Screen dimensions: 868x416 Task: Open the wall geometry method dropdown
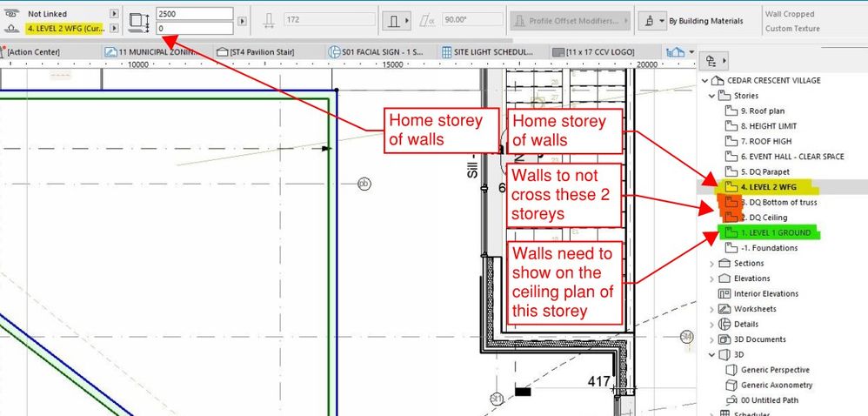click(397, 21)
